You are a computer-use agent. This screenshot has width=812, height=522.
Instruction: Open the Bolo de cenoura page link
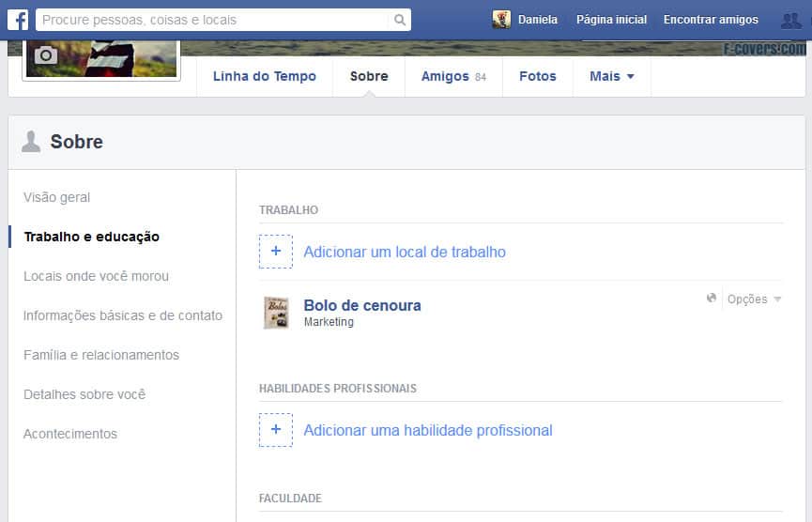(x=362, y=305)
